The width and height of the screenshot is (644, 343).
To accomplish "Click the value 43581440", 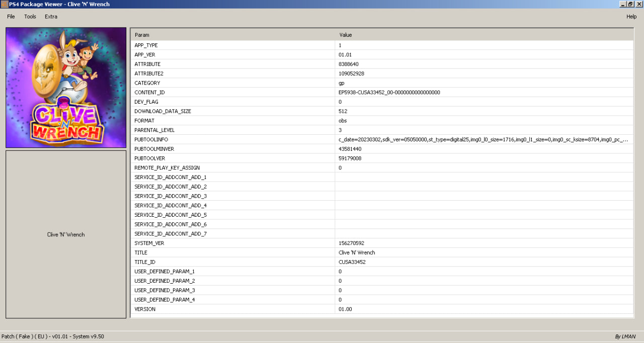I will point(350,149).
